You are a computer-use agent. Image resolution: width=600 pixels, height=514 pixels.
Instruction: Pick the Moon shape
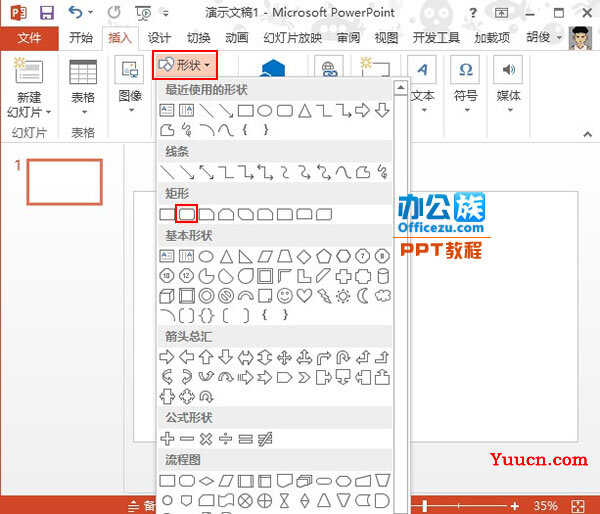(x=363, y=296)
